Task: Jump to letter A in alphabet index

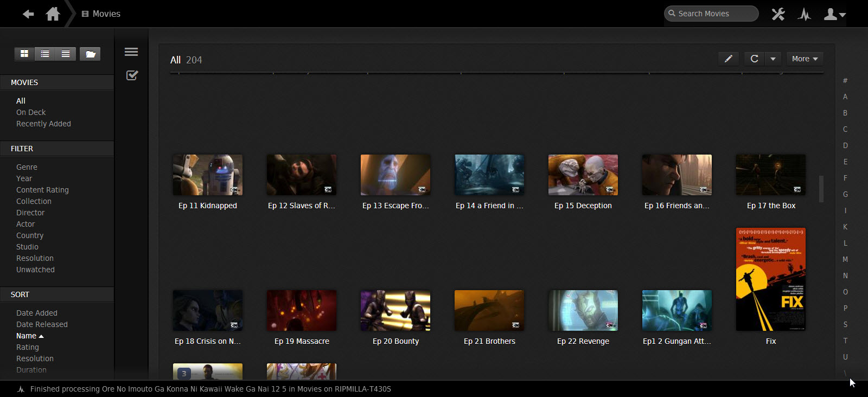Action: 845,97
